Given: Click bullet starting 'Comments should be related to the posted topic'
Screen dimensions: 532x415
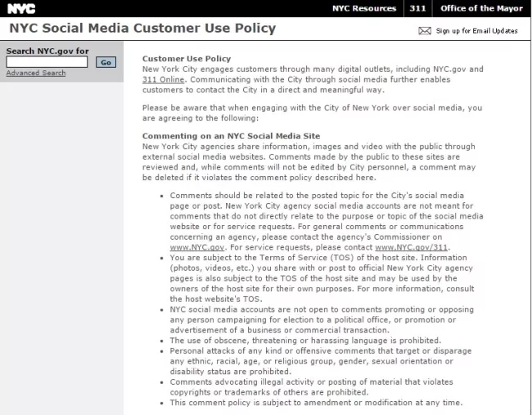Looking at the screenshot, I should pyautogui.click(x=327, y=221).
